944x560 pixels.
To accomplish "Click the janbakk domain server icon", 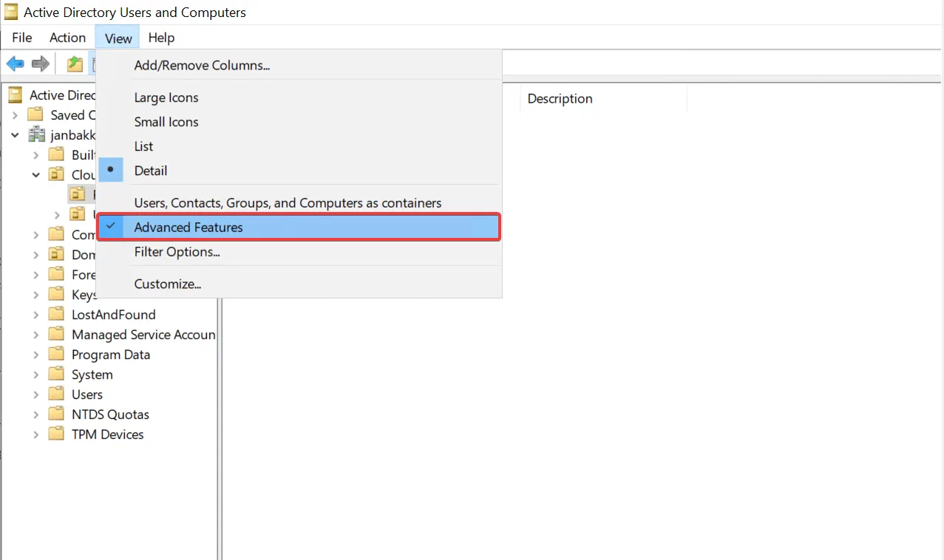I will pyautogui.click(x=36, y=135).
